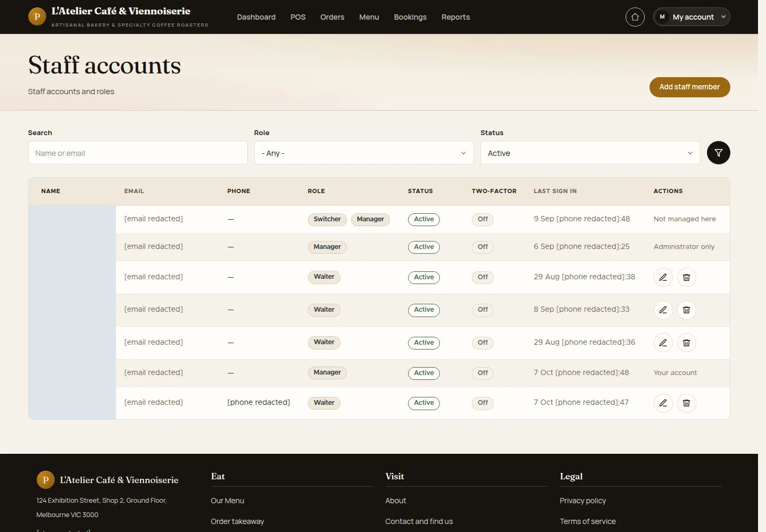The width and height of the screenshot is (766, 532).
Task: Open the About link in the footer
Action: coord(396,501)
